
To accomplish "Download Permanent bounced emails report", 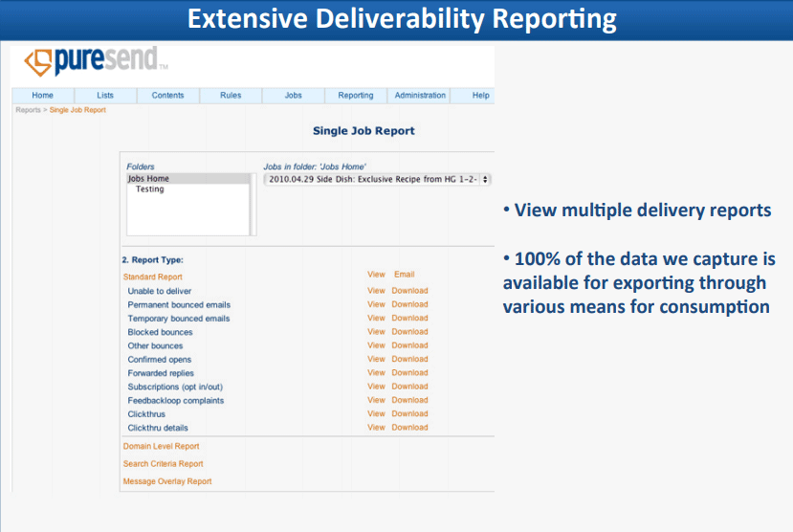I will 409,304.
